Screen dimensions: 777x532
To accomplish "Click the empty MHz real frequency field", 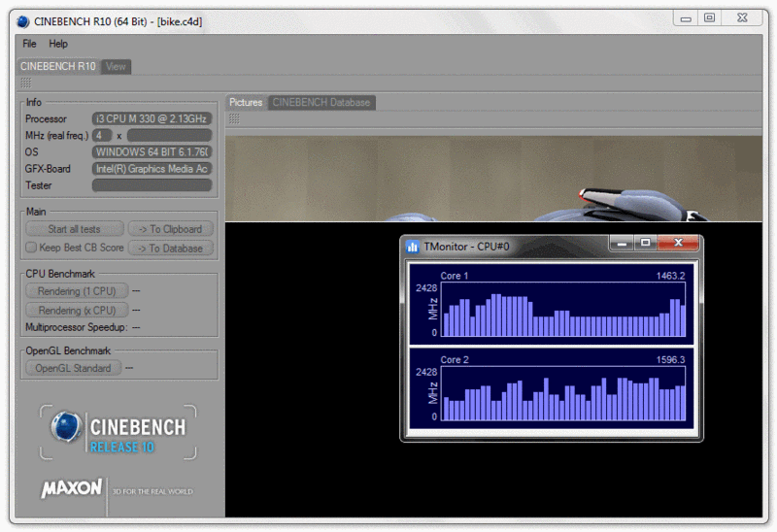I will click(x=169, y=135).
